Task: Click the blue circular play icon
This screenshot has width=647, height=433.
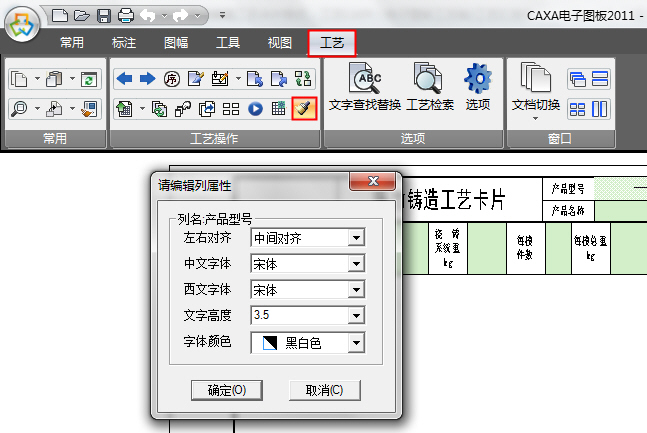Action: pos(255,109)
